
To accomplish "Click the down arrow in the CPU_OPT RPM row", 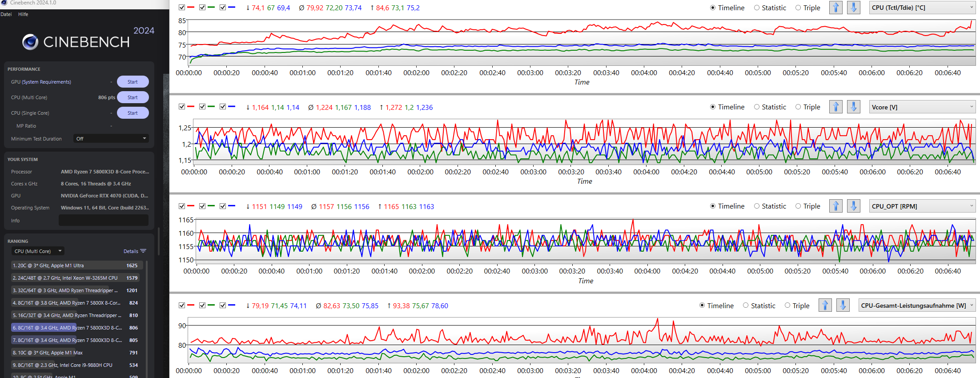I will click(853, 206).
